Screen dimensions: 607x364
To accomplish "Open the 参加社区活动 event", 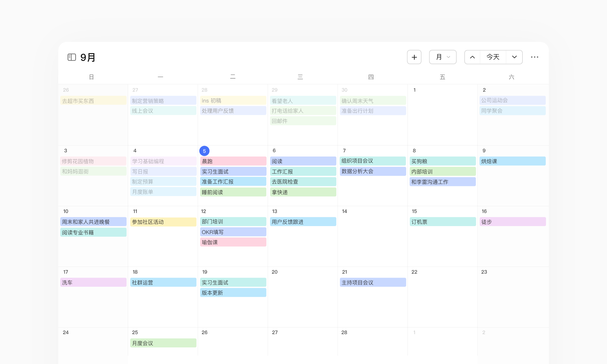I will [163, 222].
